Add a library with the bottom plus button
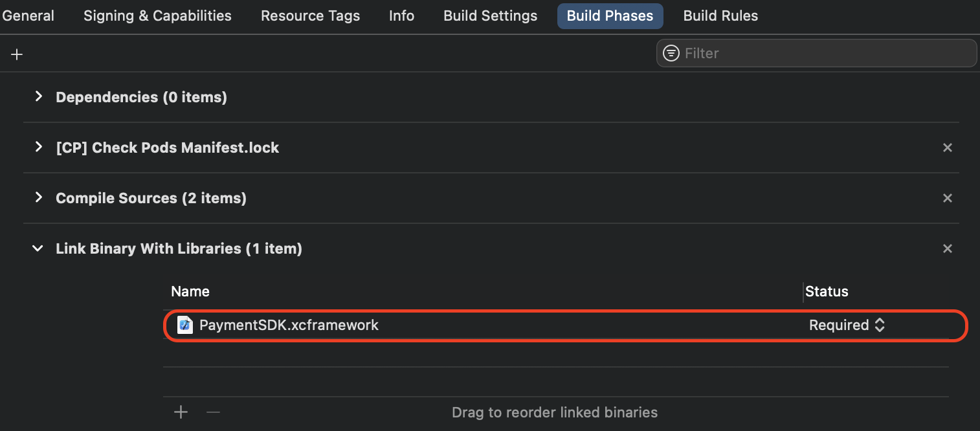Image resolution: width=980 pixels, height=431 pixels. click(181, 412)
